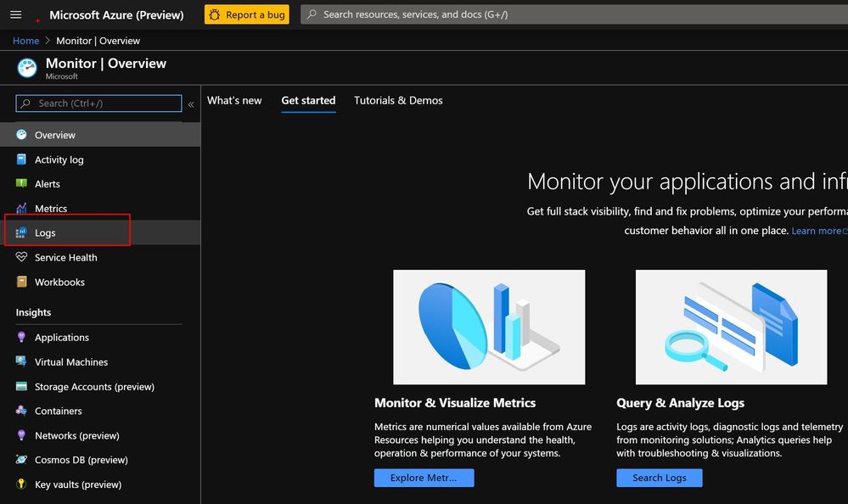Click the Containers icon

(21, 411)
